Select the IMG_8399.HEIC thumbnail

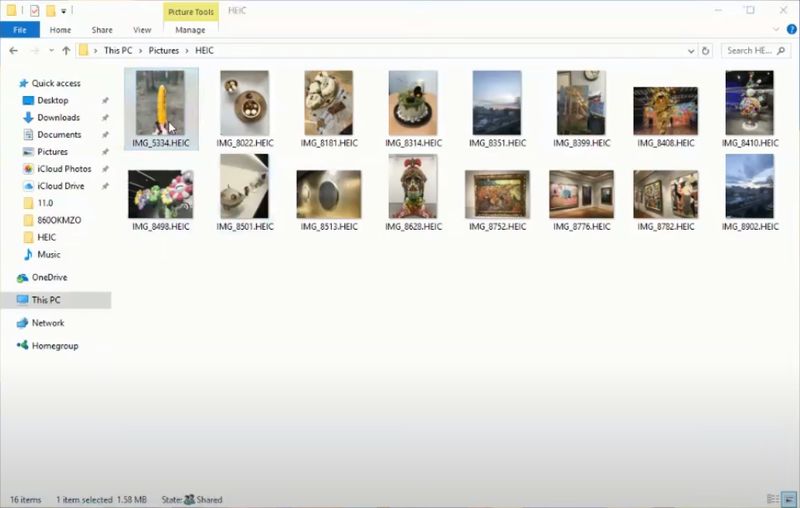(x=582, y=103)
